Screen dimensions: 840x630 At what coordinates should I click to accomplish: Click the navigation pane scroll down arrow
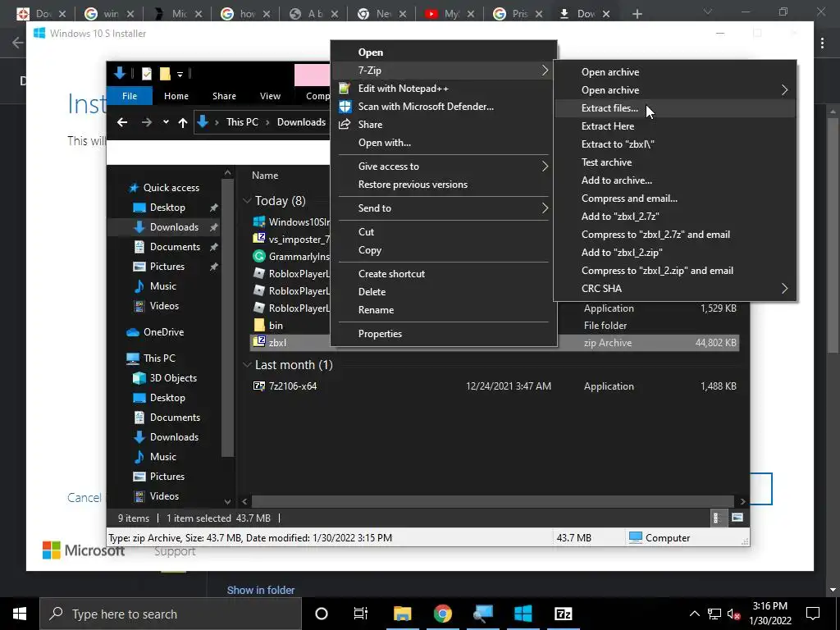(228, 502)
